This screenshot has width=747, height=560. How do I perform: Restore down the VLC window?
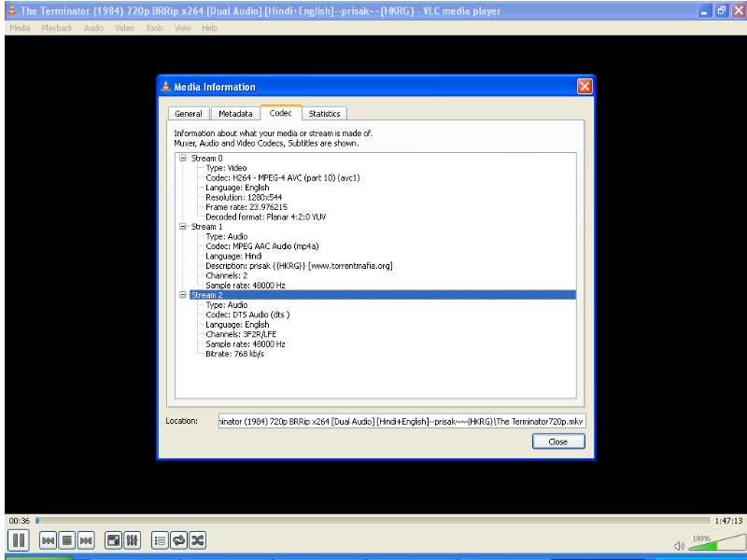click(722, 10)
